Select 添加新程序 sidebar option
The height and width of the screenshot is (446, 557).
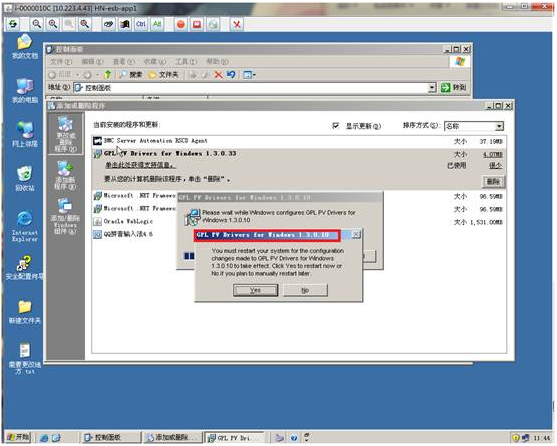tap(65, 175)
